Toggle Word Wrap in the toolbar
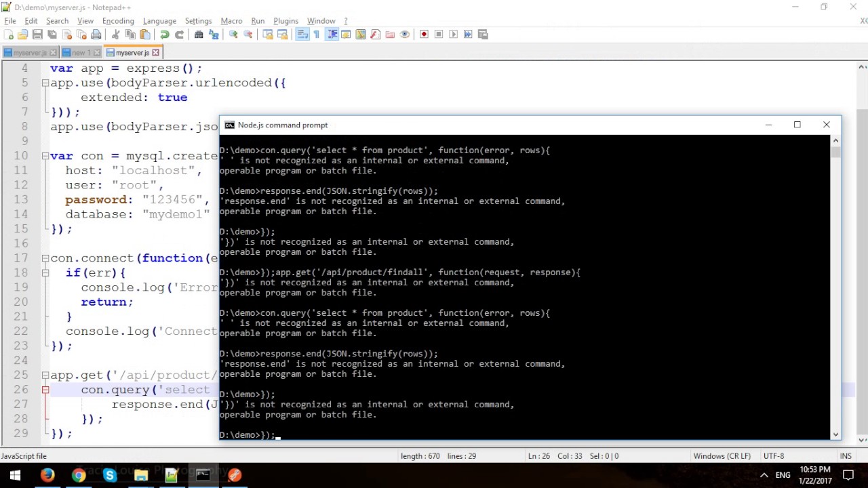 [302, 34]
